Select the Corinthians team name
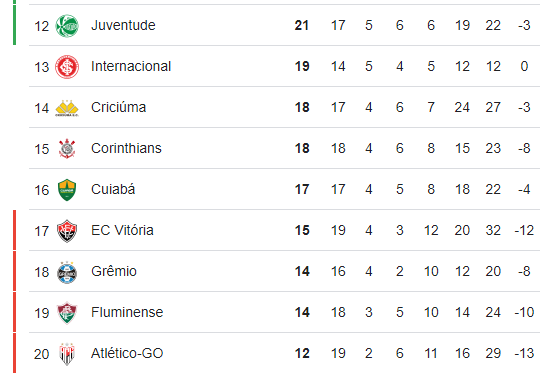Screen dimensions: 540x378 126,148
